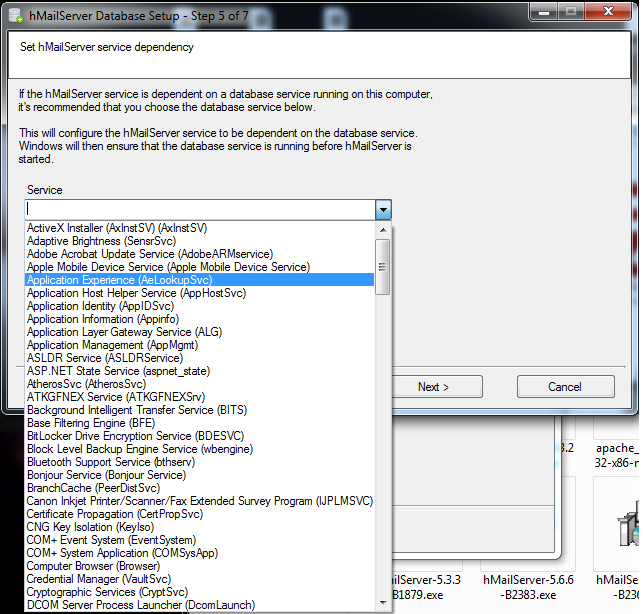Choose Block Level Backup Engine Service (wbengine)
This screenshot has width=644, height=614.
200,449
